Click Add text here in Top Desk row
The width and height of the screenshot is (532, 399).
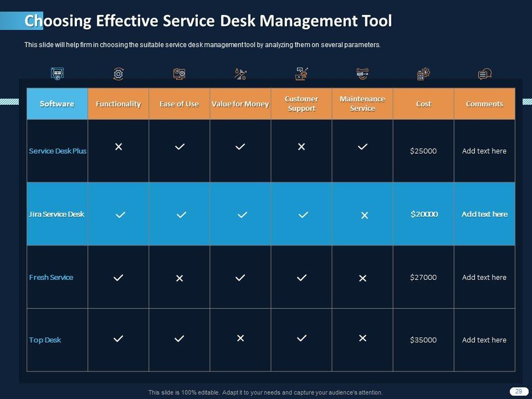(x=484, y=340)
